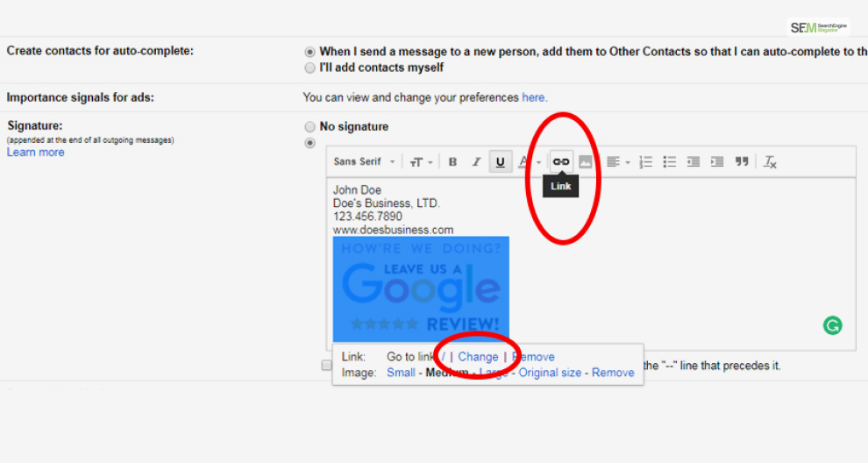This screenshot has height=463, width=868.
Task: Click the indent less icon
Action: 693,161
